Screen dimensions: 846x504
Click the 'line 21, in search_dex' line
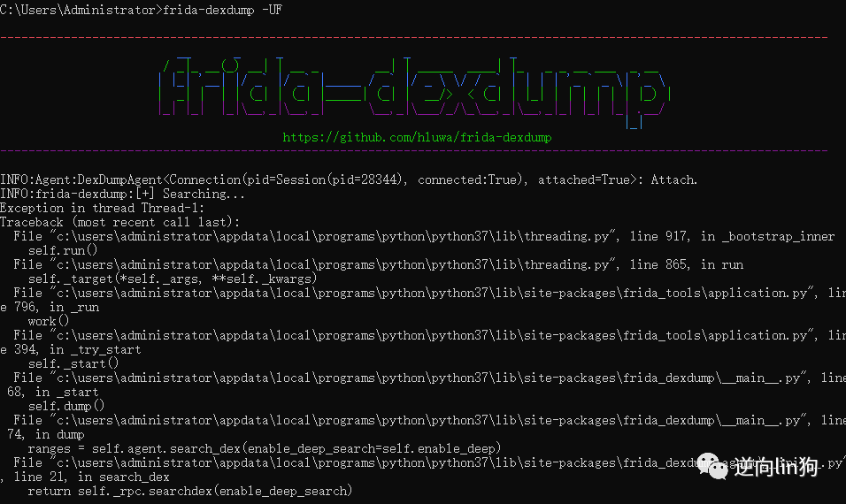point(85,477)
